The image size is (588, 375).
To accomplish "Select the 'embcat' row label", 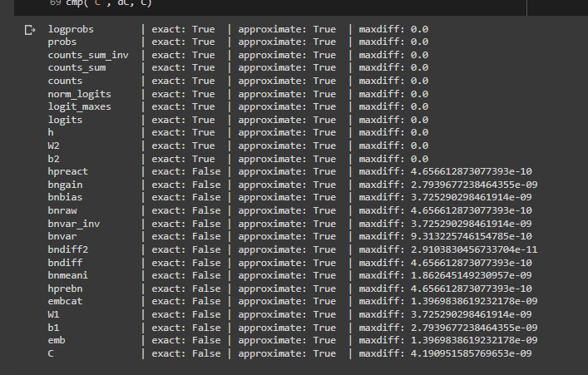I will pyautogui.click(x=65, y=302).
